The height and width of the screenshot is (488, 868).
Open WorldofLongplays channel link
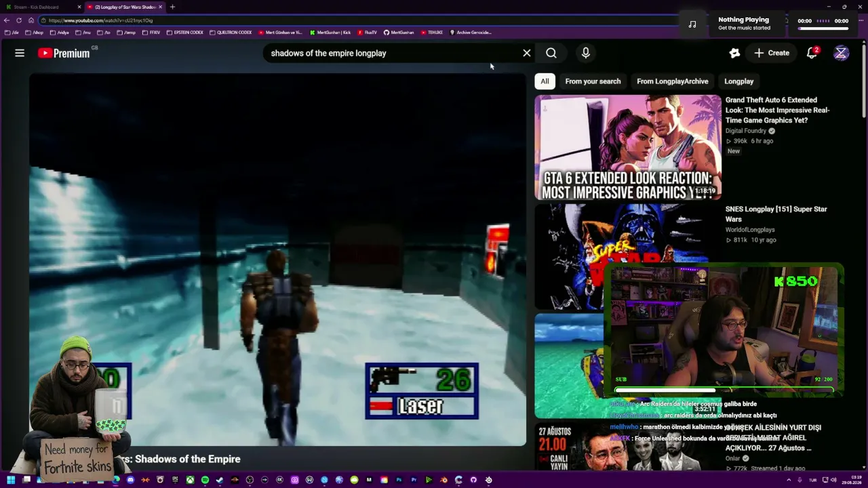pyautogui.click(x=750, y=230)
